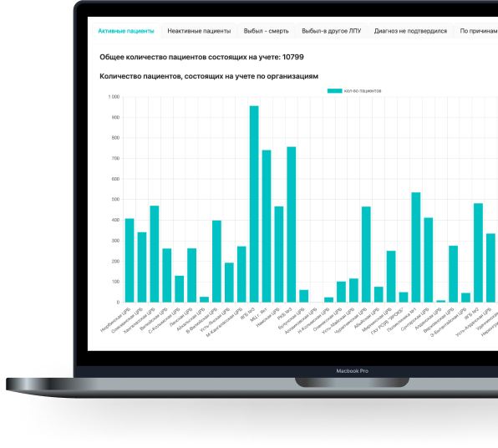Viewport: 498px width, 448px height.
Task: Click the Намская ЦРБ bar
Action: pyautogui.click(x=279, y=254)
